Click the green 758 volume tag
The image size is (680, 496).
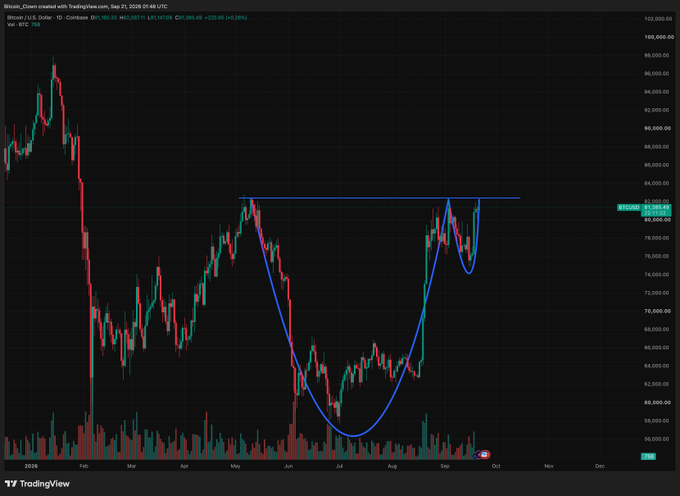[x=649, y=456]
